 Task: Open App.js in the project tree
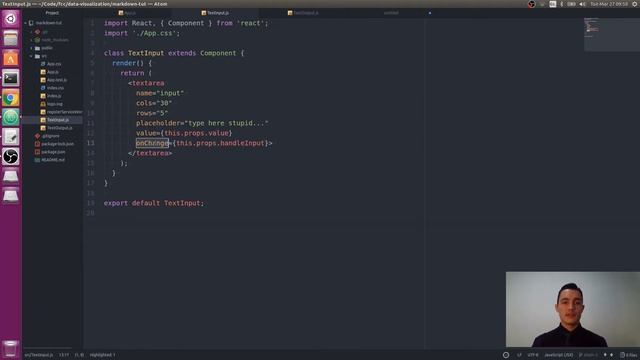(49, 72)
